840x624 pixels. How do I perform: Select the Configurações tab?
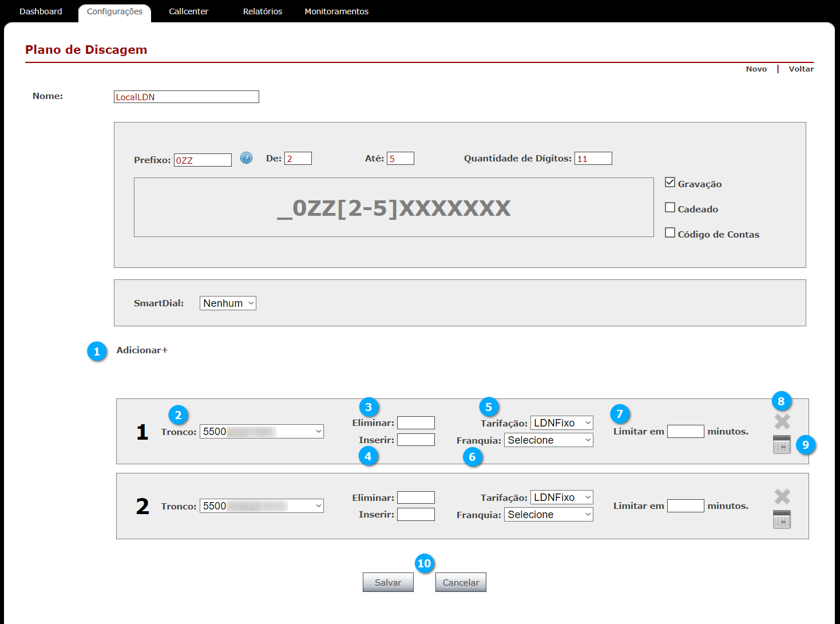[x=114, y=12]
